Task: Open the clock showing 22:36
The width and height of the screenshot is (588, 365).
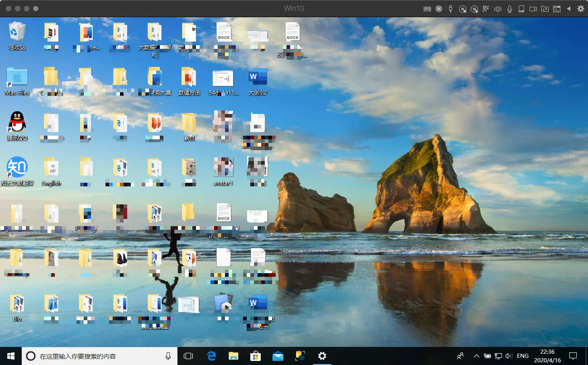Action: pos(548,356)
